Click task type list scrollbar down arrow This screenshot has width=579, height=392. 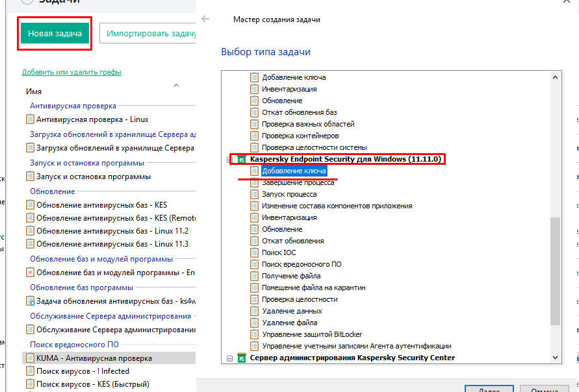tap(555, 358)
